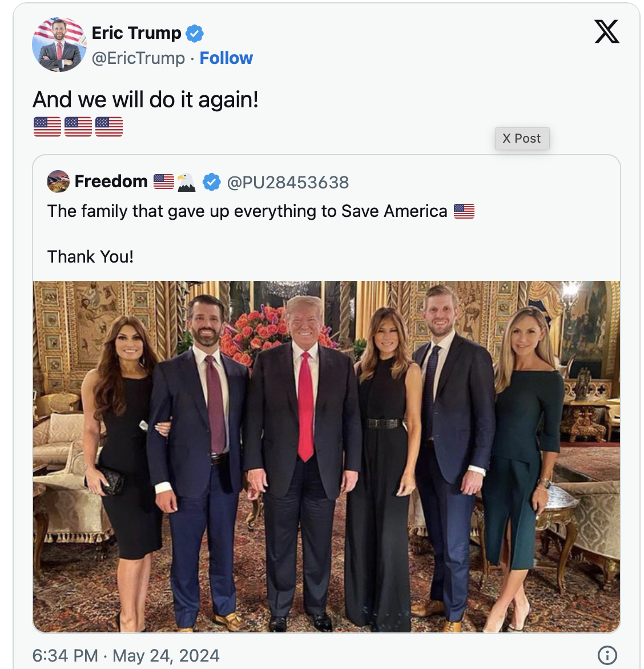The image size is (644, 669).
Task: Click the Freedom account's small avatar
Action: (58, 182)
